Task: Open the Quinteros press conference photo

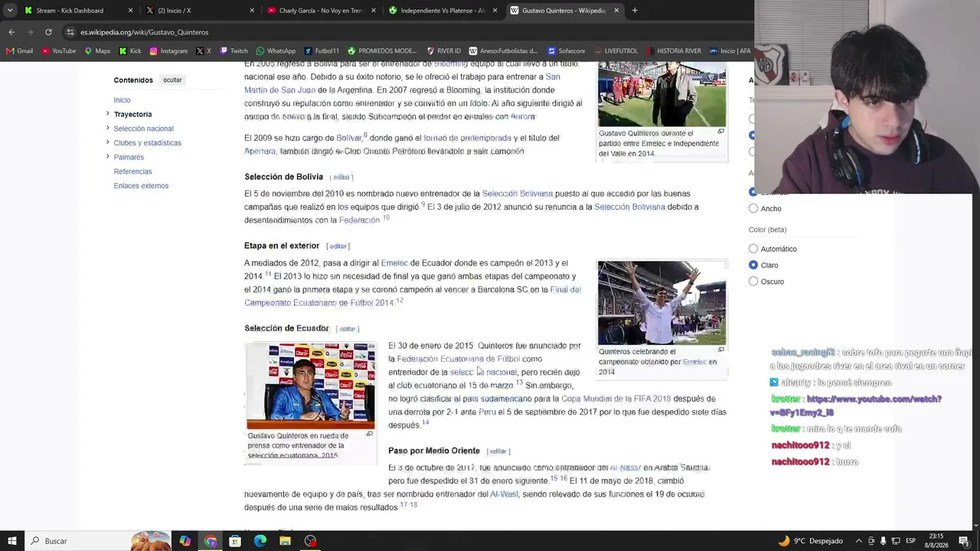Action: (x=311, y=386)
